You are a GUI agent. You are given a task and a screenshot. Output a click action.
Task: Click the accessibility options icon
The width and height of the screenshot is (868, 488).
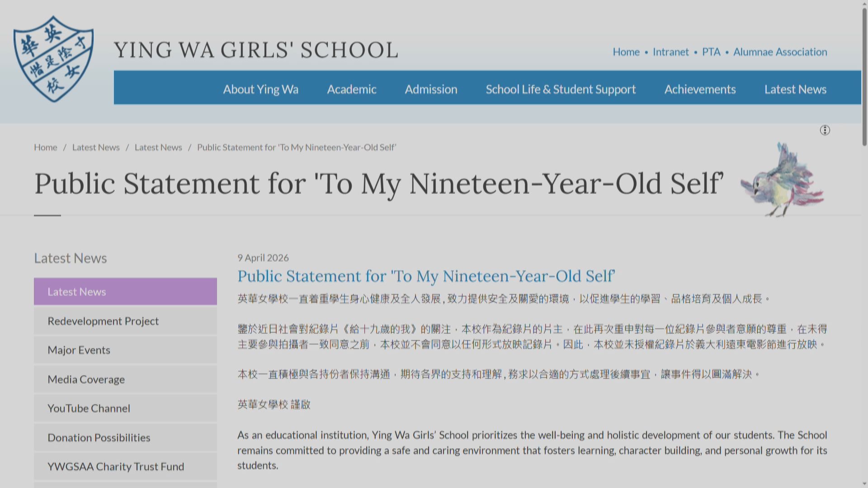click(825, 130)
